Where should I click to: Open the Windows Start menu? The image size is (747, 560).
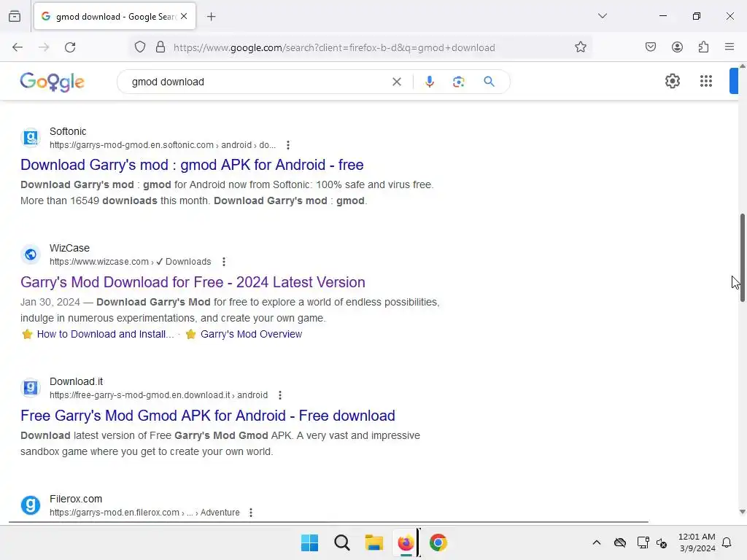coord(309,542)
